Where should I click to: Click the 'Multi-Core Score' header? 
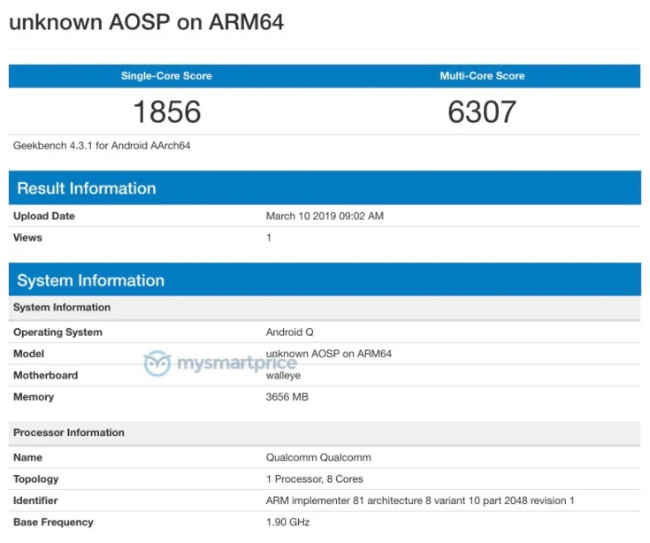pos(482,76)
